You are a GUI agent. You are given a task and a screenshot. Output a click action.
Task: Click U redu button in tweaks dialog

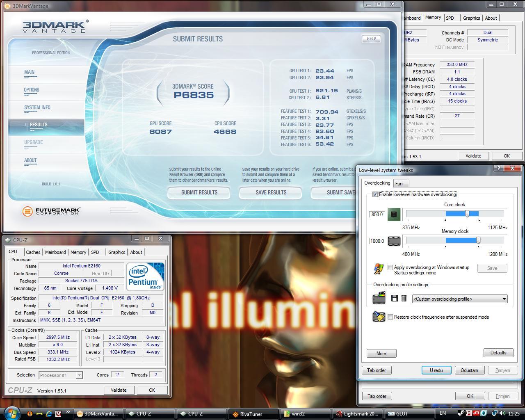tap(436, 370)
